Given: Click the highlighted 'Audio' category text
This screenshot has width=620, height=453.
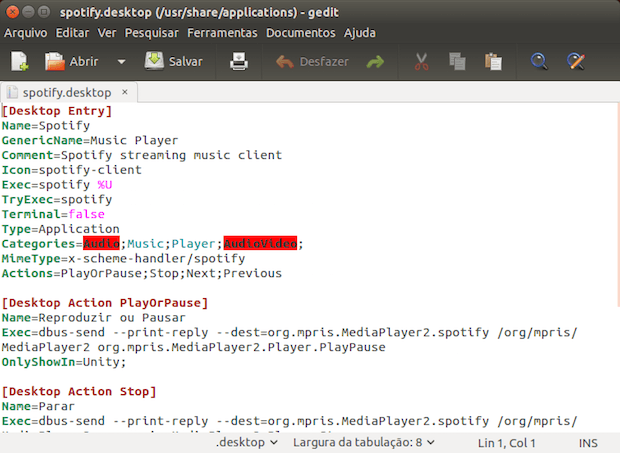Looking at the screenshot, I should pos(101,243).
